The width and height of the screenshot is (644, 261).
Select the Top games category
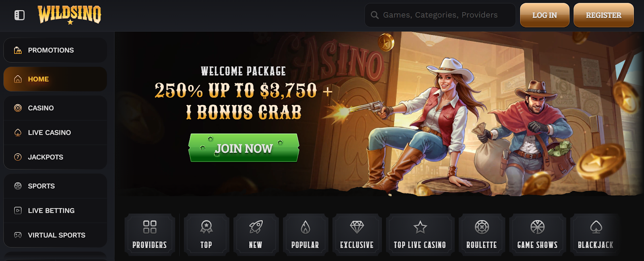tap(206, 235)
